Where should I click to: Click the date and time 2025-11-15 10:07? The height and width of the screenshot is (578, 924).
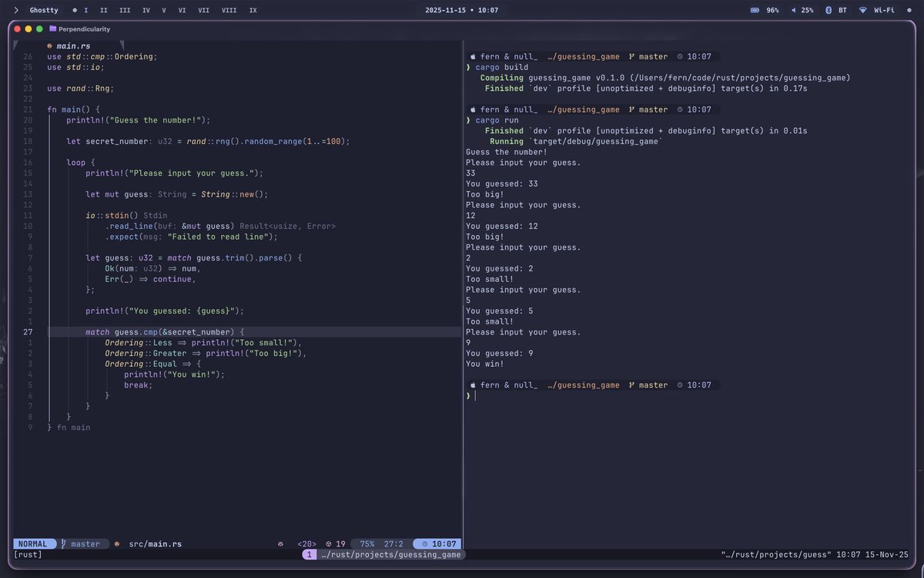tap(461, 11)
